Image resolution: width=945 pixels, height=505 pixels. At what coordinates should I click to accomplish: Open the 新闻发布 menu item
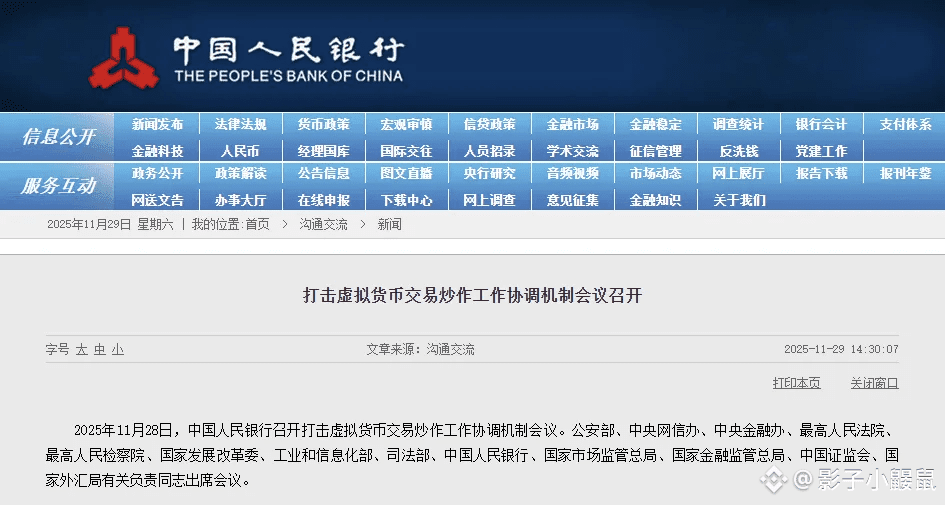pos(157,125)
